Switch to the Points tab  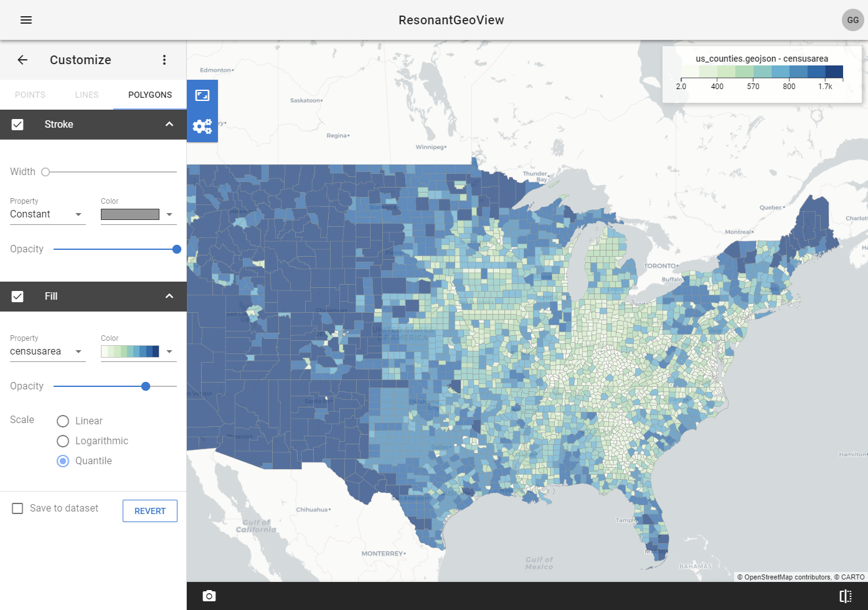[x=30, y=95]
